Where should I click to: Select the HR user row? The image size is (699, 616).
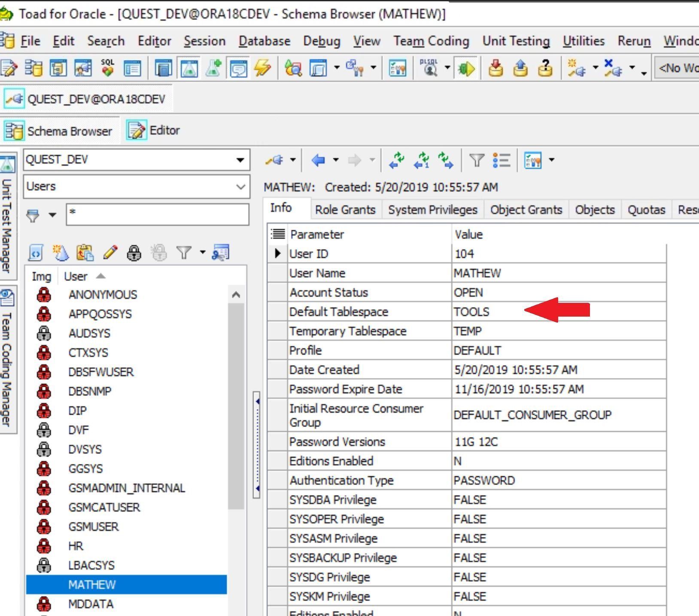pos(127,546)
